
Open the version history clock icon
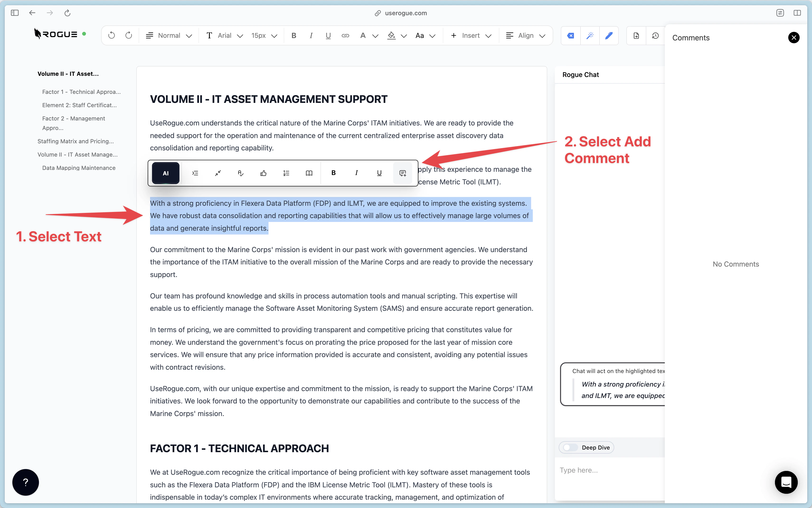click(655, 36)
